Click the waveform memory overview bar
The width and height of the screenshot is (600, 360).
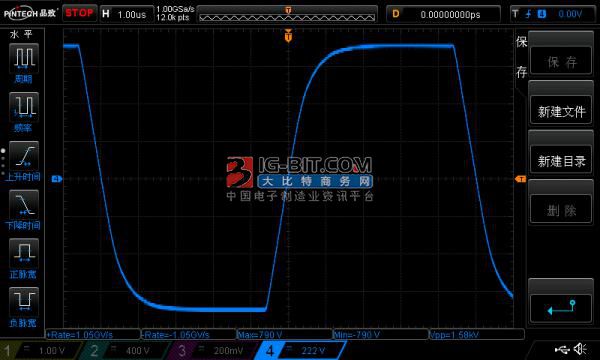[x=287, y=14]
